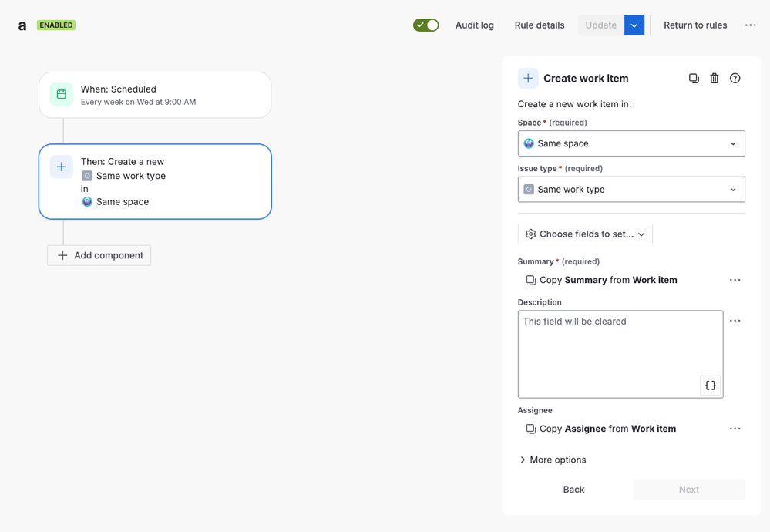Open Assignee field options menu

coord(735,429)
